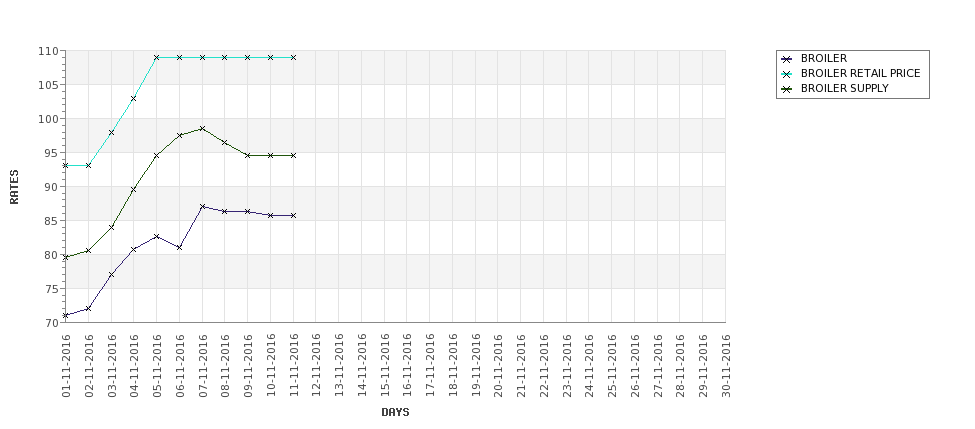Click the 30-11-2016 date label
975x429 pixels.
tap(726, 366)
